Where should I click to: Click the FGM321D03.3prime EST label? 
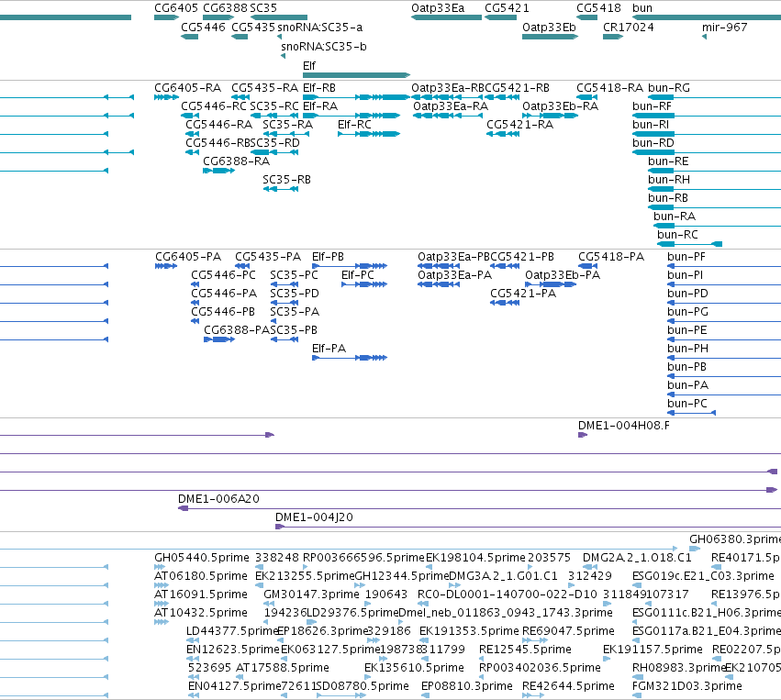(686, 686)
